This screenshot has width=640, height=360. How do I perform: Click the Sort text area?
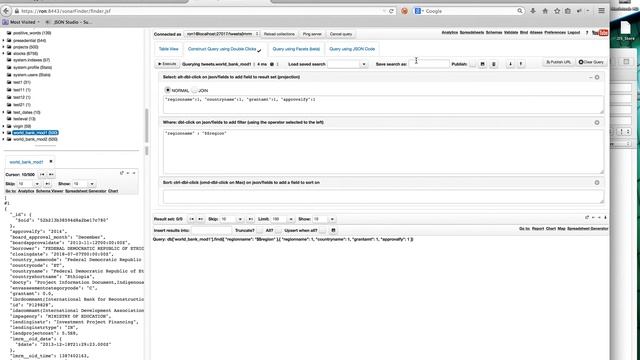(383, 196)
